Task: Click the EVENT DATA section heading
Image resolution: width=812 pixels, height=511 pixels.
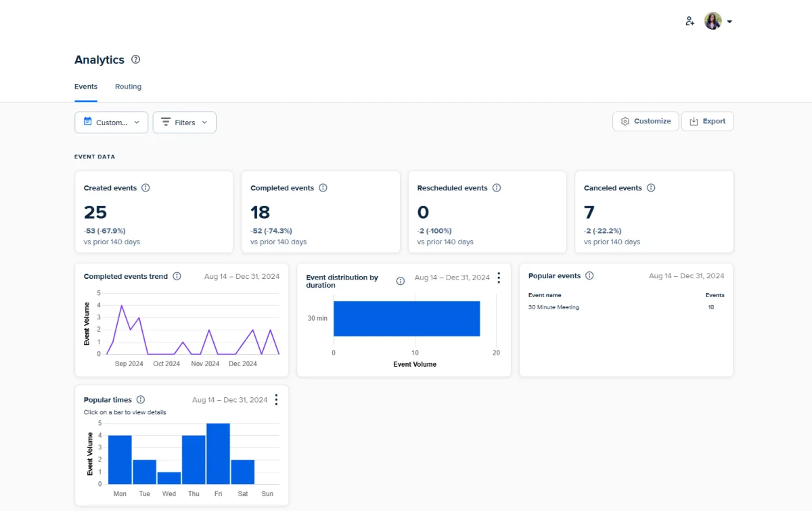Action: click(95, 157)
